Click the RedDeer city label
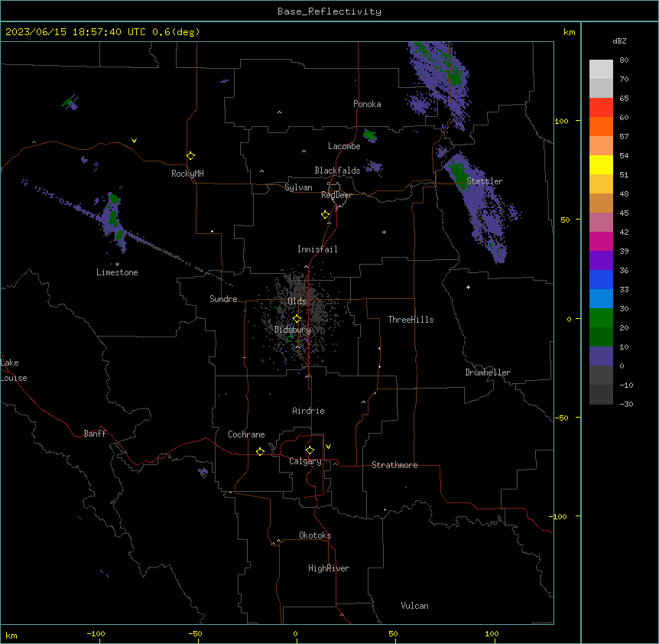Screen dimensions: 659x644 click(336, 195)
